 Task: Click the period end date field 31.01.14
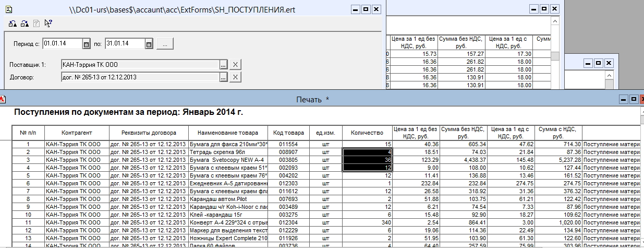(124, 44)
